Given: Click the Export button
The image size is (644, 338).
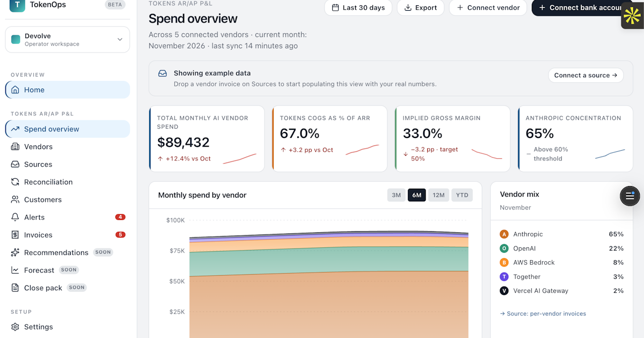Looking at the screenshot, I should point(420,8).
